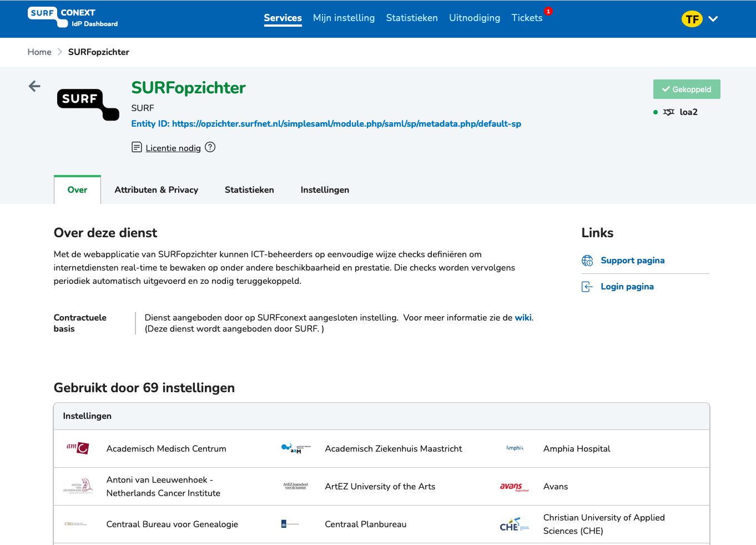
Task: Click the SURF service logo
Action: [x=88, y=104]
